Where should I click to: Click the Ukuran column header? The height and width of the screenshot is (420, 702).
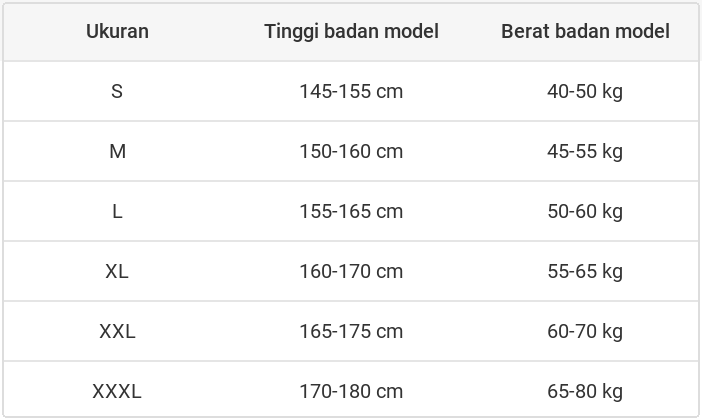[x=117, y=31]
